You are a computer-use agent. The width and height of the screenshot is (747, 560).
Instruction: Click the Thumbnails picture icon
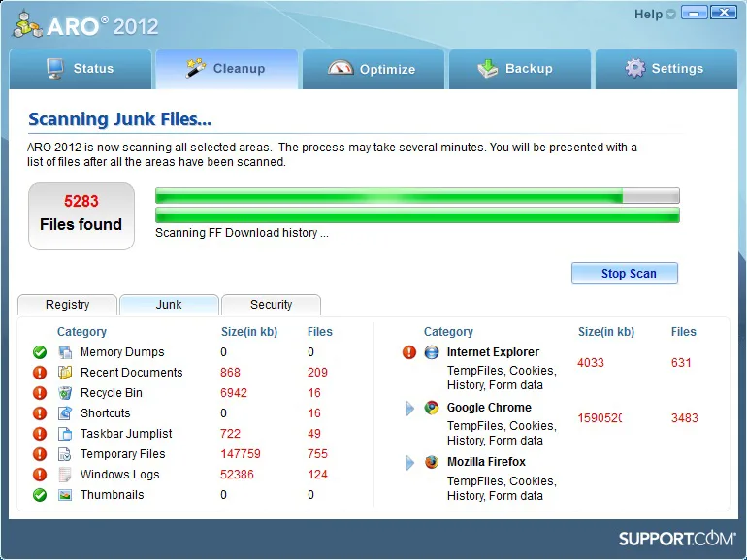65,495
